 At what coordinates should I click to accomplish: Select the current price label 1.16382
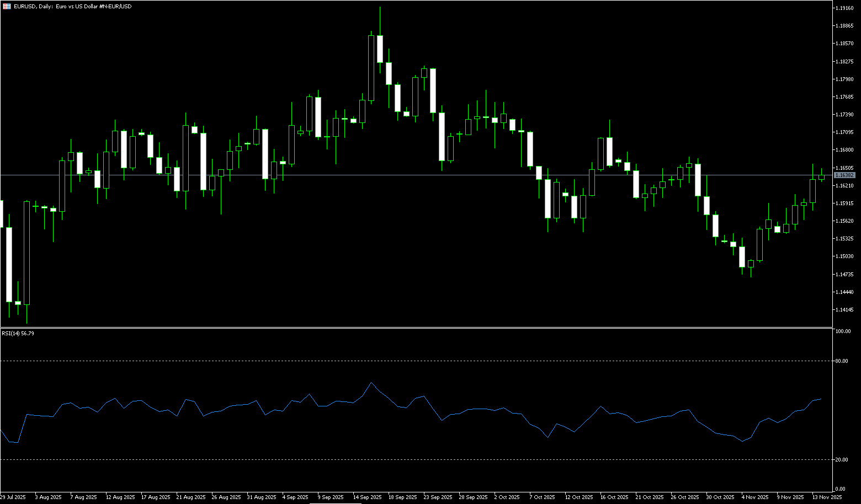(x=844, y=175)
